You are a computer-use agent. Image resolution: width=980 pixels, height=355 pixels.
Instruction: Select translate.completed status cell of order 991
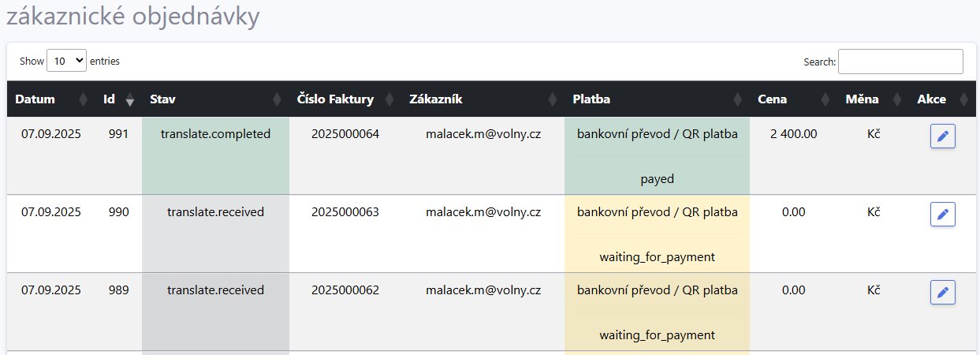215,134
